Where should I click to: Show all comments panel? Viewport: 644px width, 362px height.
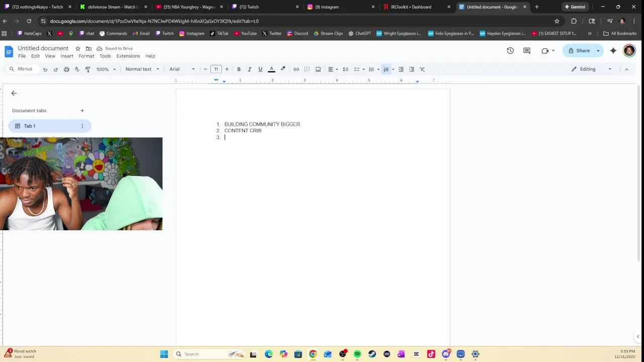coord(527,51)
